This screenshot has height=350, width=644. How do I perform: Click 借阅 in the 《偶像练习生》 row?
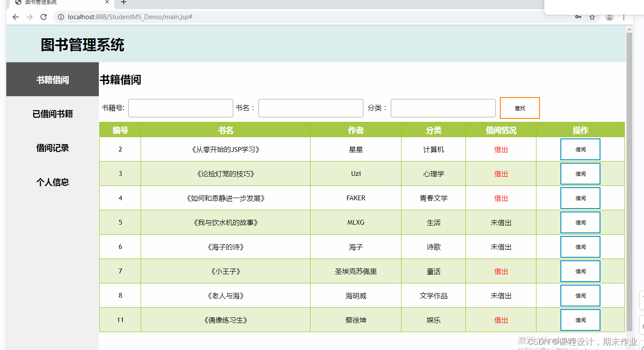580,320
